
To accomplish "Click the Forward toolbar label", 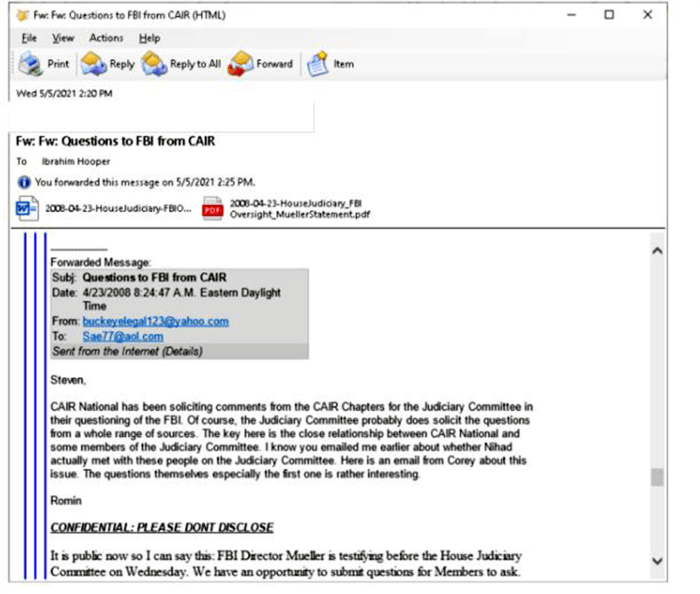I will pos(275,64).
